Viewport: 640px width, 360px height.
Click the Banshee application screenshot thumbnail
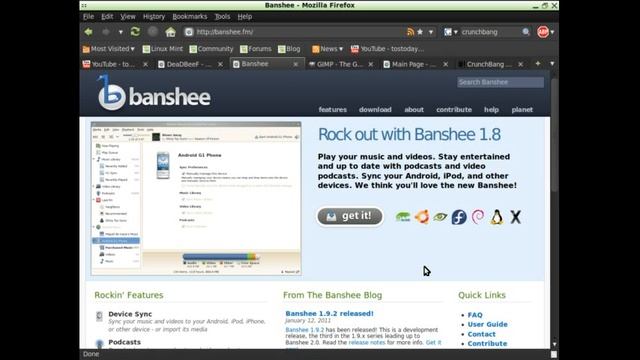tap(196, 198)
